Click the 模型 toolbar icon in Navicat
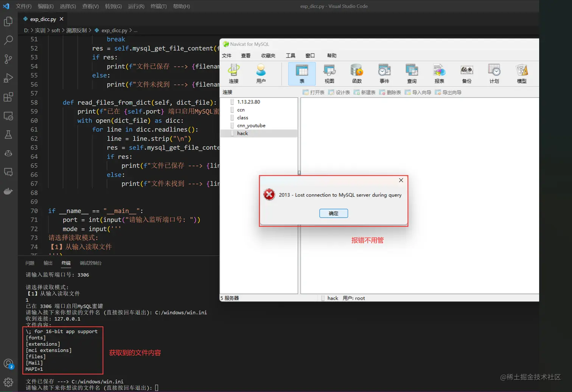572x392 pixels. pos(522,74)
